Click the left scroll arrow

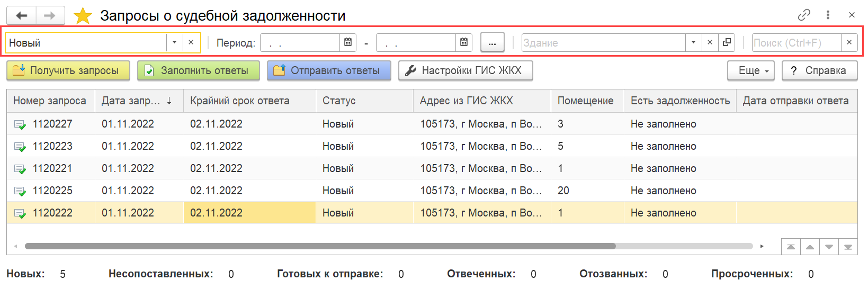[15, 246]
